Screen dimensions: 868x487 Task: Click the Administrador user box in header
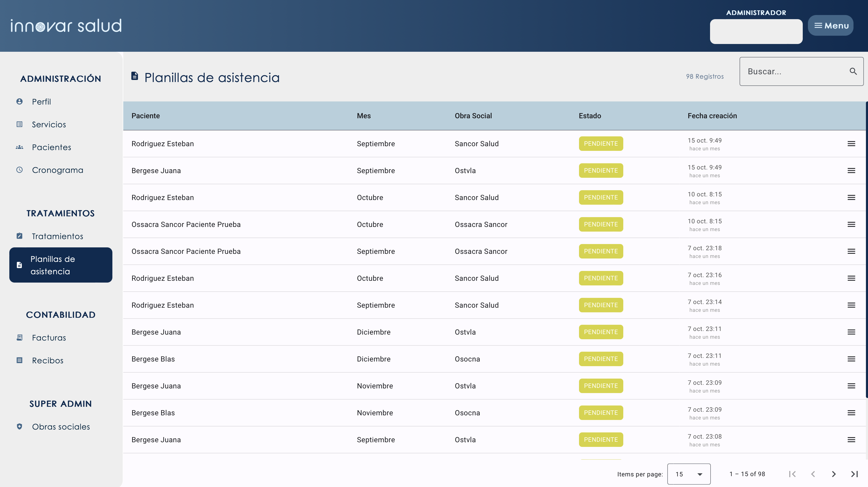coord(756,31)
